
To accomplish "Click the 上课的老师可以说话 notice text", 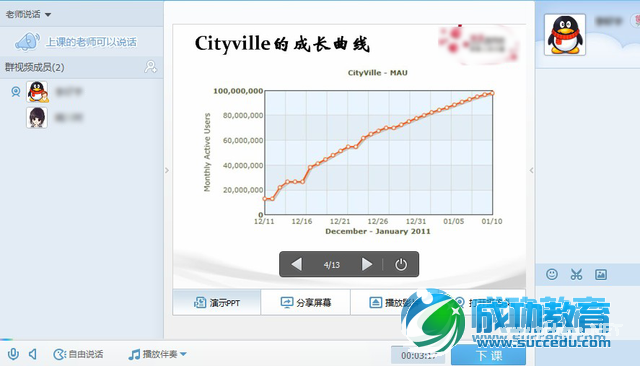I will [91, 42].
